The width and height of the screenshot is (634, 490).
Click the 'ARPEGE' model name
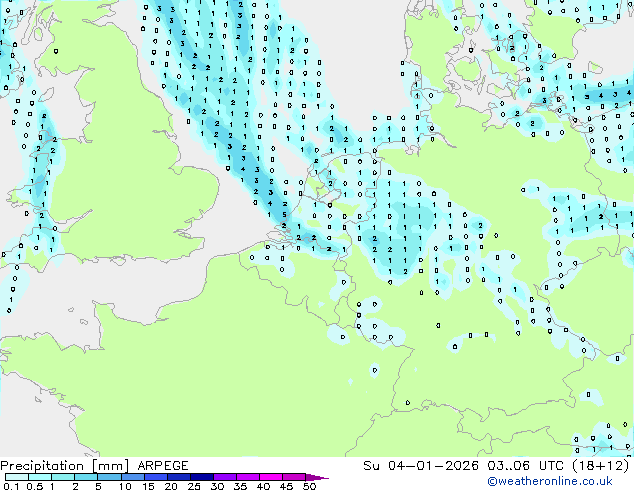(x=163, y=466)
